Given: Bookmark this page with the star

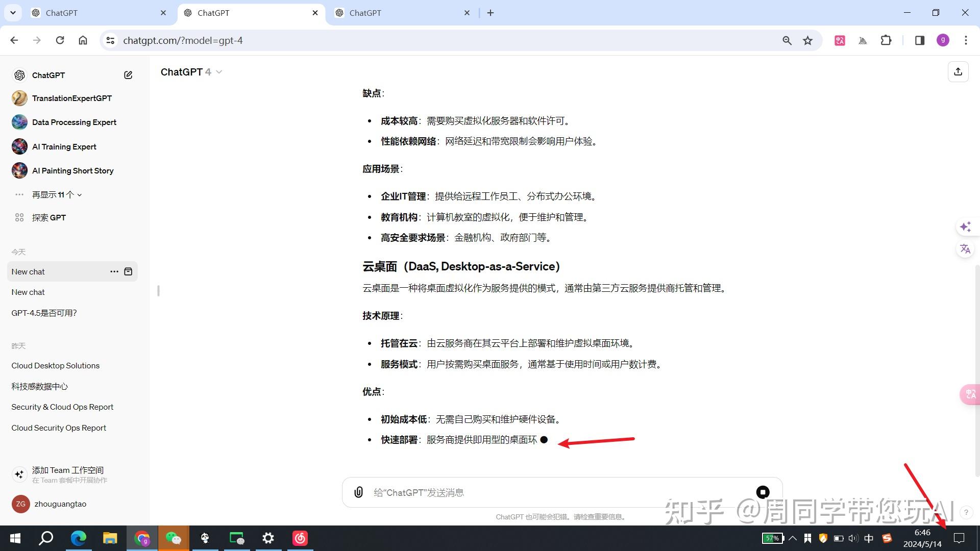Looking at the screenshot, I should pyautogui.click(x=807, y=40).
